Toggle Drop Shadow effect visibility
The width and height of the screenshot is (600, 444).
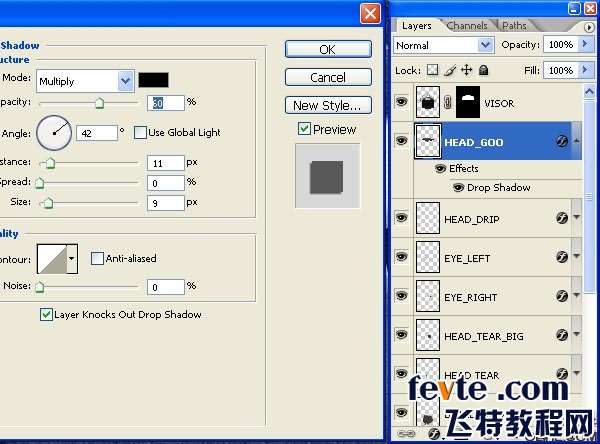pos(458,187)
